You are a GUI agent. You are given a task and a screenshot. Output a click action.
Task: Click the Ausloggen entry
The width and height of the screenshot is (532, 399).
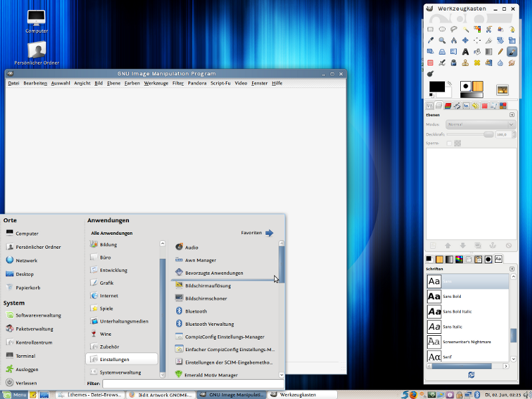click(22, 369)
